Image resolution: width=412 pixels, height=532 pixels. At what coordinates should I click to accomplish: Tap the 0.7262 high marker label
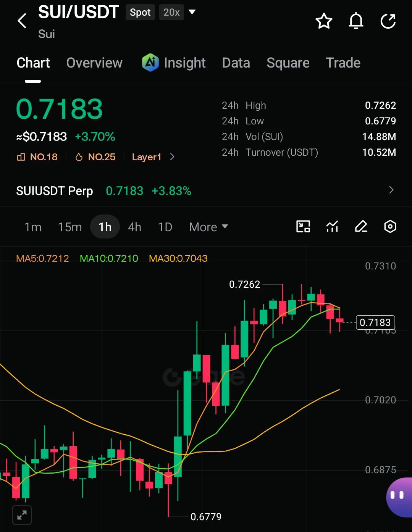tap(244, 284)
